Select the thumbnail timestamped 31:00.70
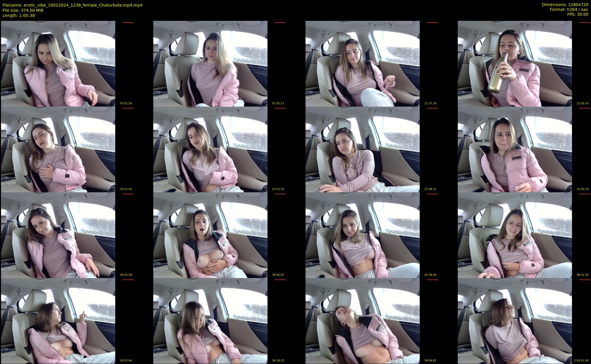Image resolution: width=591 pixels, height=364 pixels. pos(515,149)
